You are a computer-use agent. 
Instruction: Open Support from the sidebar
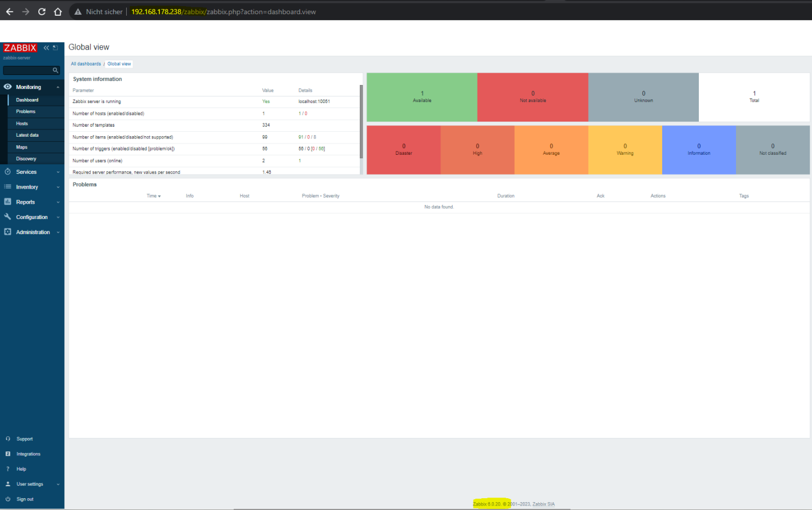click(x=24, y=439)
